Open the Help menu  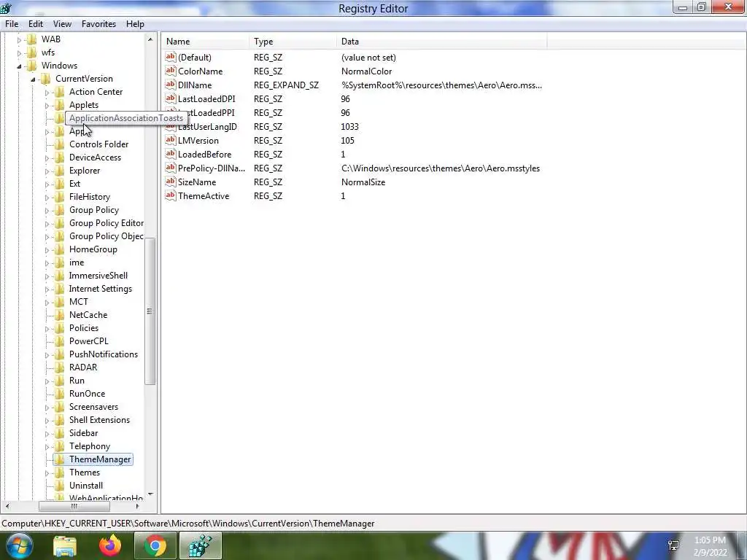coord(135,24)
